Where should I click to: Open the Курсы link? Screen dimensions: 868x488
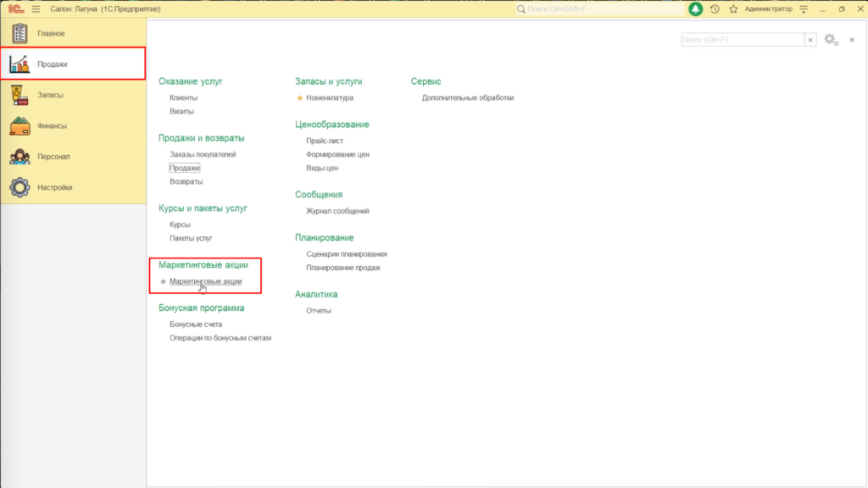[180, 225]
